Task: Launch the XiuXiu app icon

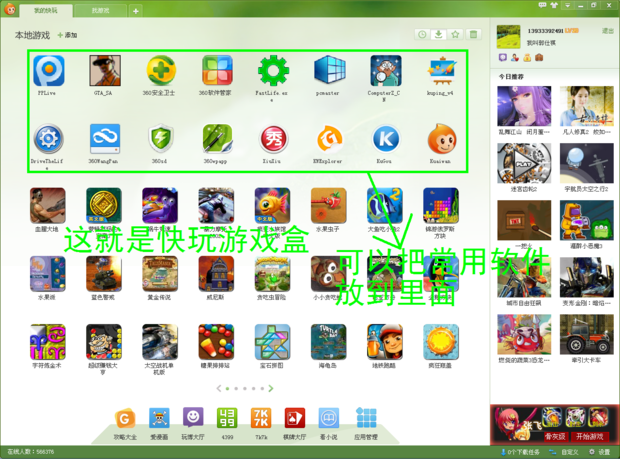Action: [273, 139]
